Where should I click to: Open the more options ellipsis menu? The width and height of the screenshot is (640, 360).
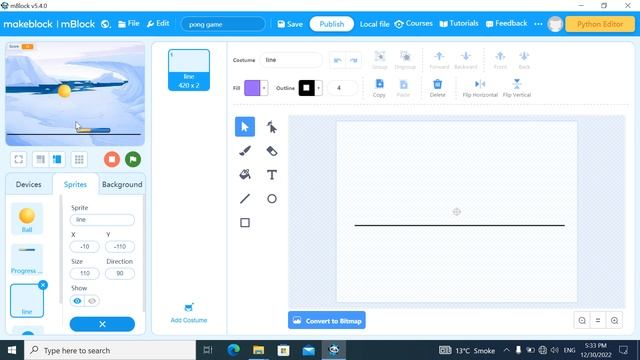(538, 24)
